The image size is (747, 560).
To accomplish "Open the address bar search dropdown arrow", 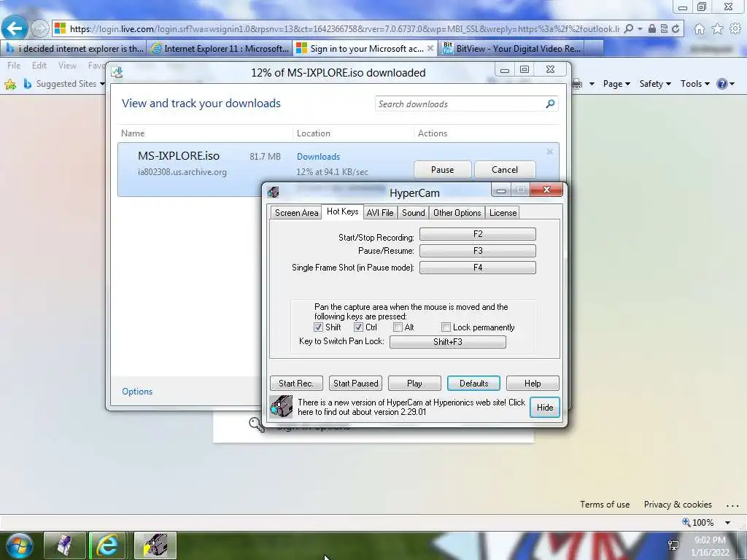I will click(639, 29).
